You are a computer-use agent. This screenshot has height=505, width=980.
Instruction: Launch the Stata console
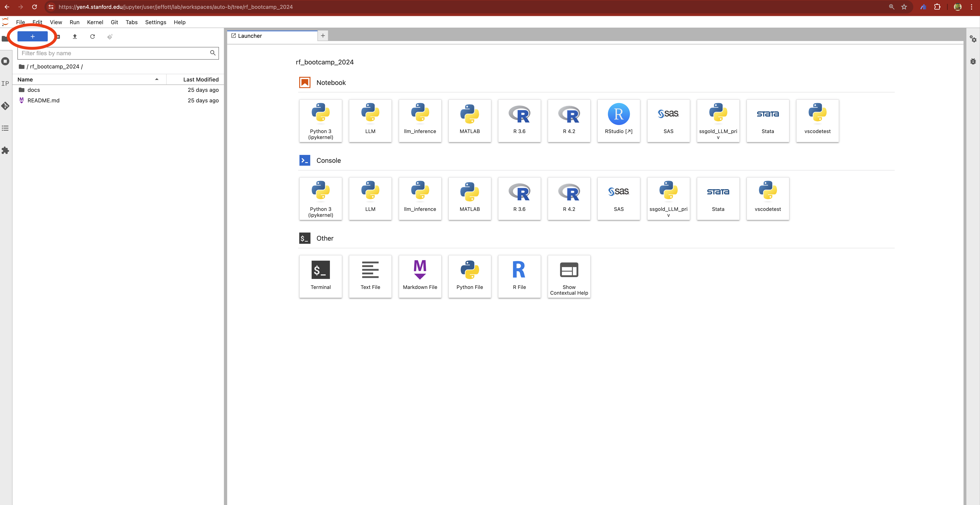718,199
